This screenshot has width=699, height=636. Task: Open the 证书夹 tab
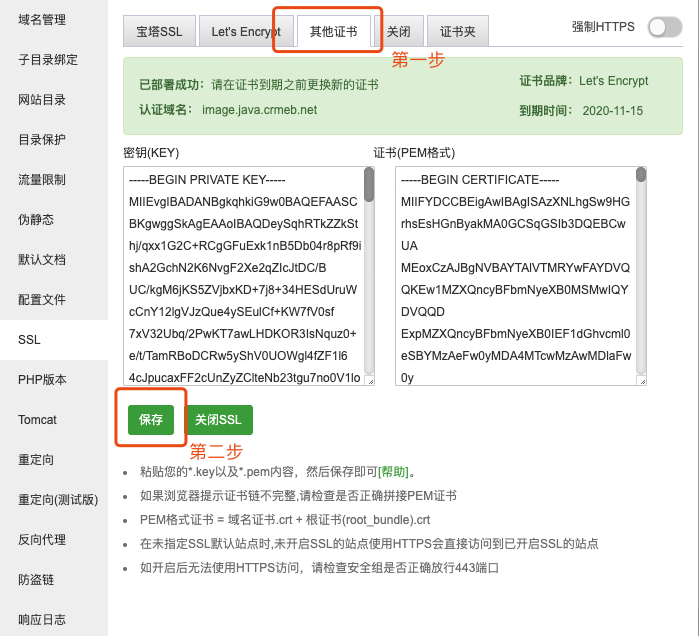coord(457,31)
